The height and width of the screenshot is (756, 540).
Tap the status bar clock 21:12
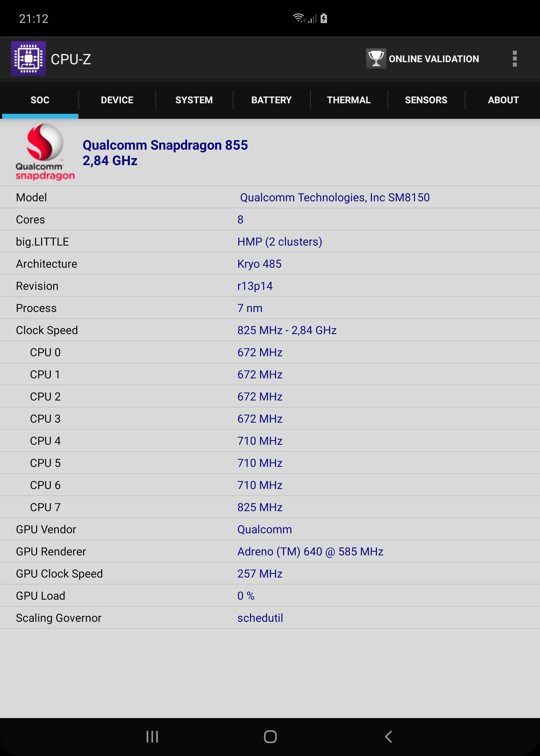[34, 19]
